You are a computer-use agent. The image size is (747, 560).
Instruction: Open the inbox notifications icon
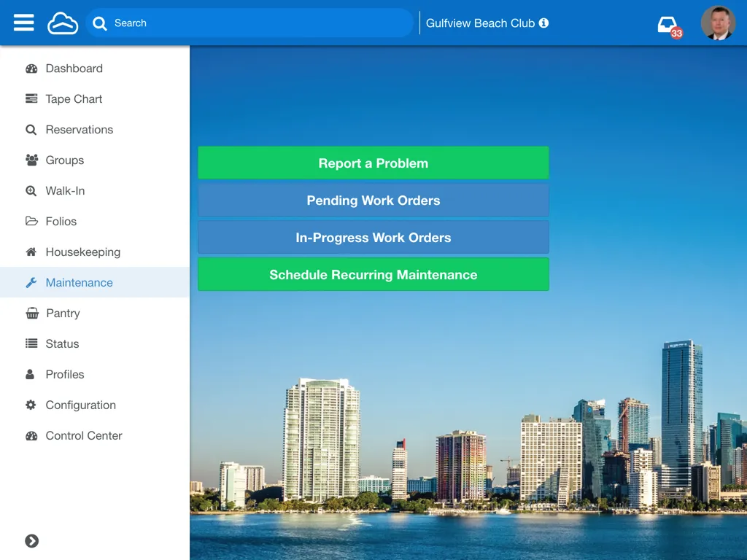tap(667, 24)
